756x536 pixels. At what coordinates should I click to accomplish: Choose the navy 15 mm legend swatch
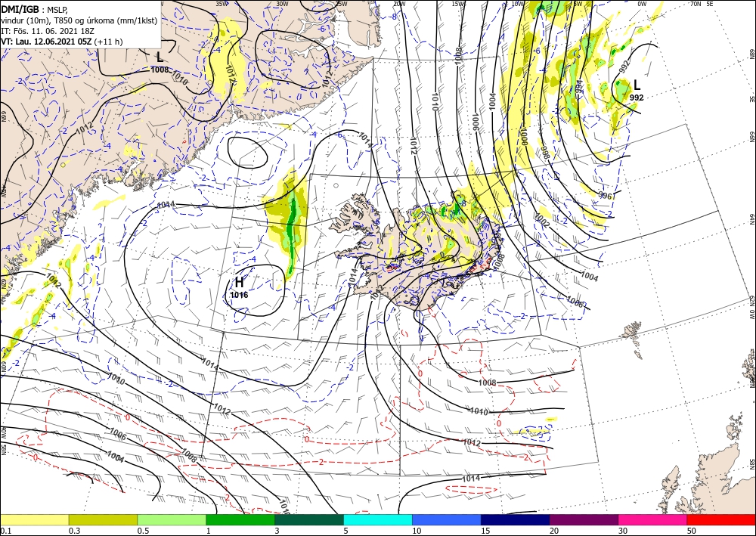pos(516,519)
